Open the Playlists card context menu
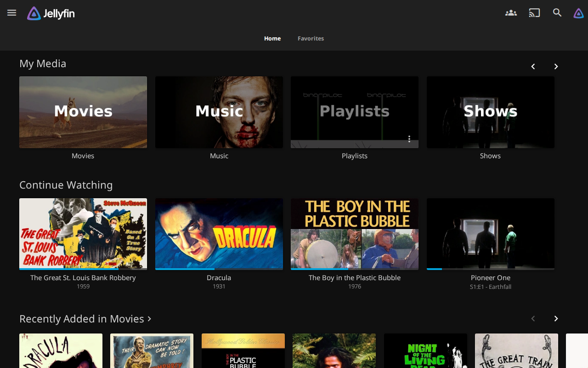Image resolution: width=588 pixels, height=368 pixels. (408, 138)
